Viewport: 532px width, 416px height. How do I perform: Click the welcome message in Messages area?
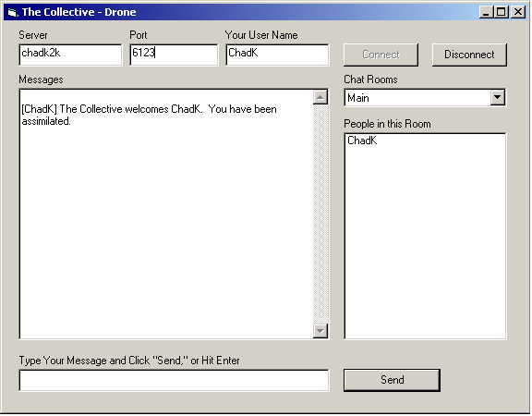[150, 116]
